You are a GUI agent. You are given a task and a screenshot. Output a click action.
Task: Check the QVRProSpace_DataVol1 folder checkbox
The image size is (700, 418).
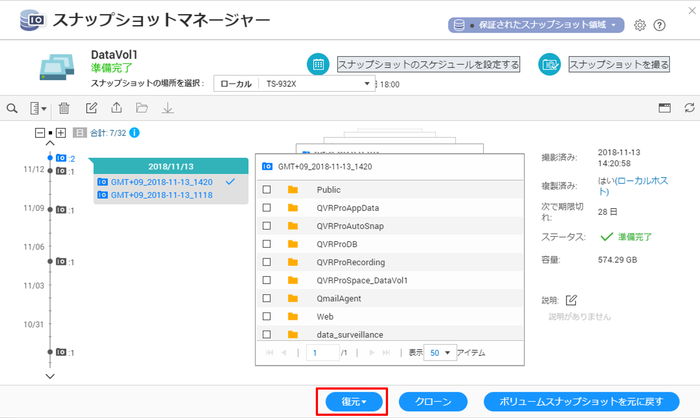[x=267, y=280]
